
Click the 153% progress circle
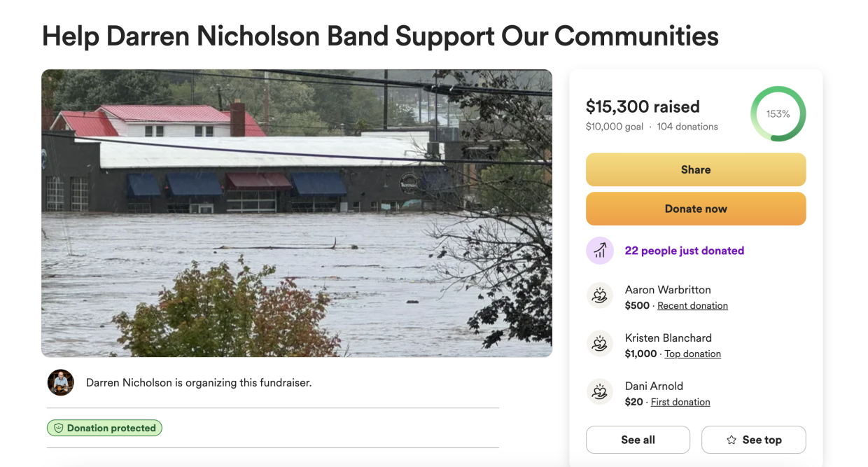point(778,114)
